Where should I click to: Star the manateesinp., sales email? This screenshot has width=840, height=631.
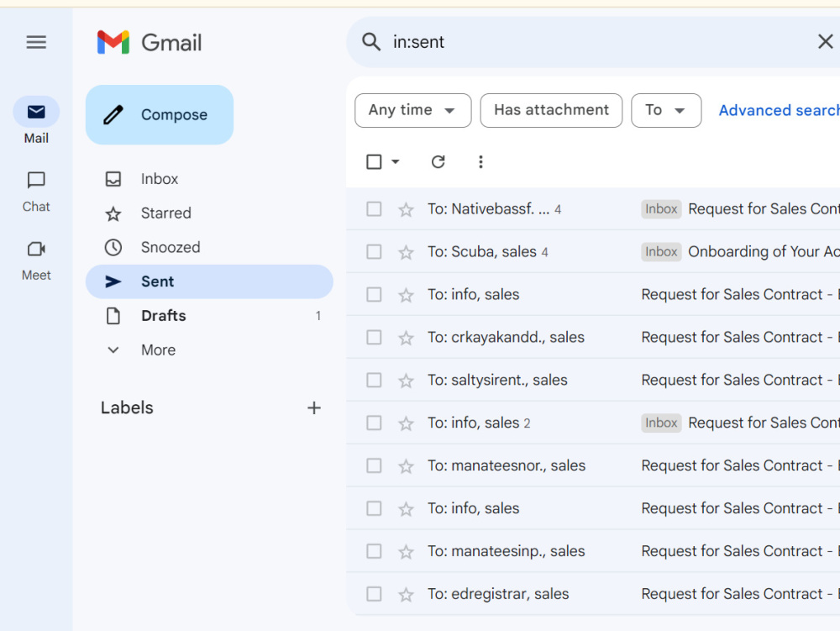(406, 552)
